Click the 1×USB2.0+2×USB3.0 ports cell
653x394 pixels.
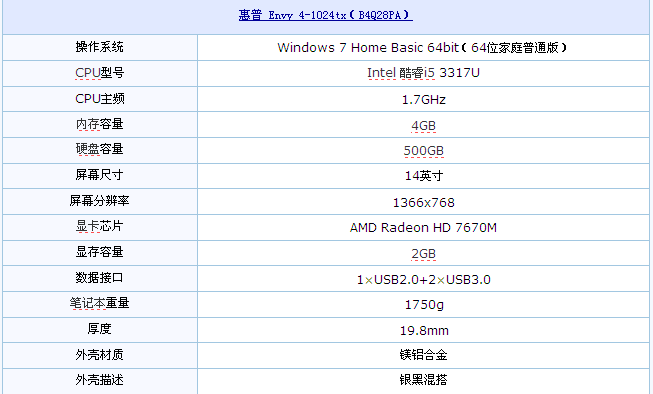click(x=423, y=279)
